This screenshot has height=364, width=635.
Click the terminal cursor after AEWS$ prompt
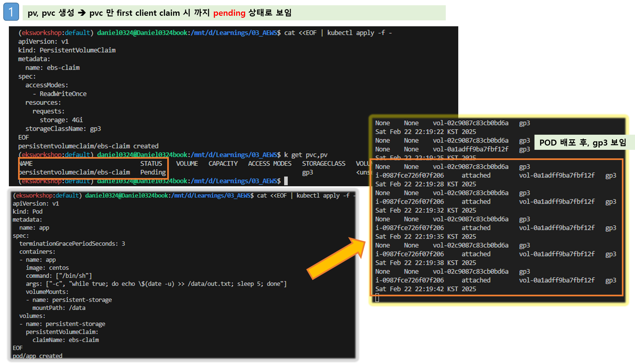point(286,181)
